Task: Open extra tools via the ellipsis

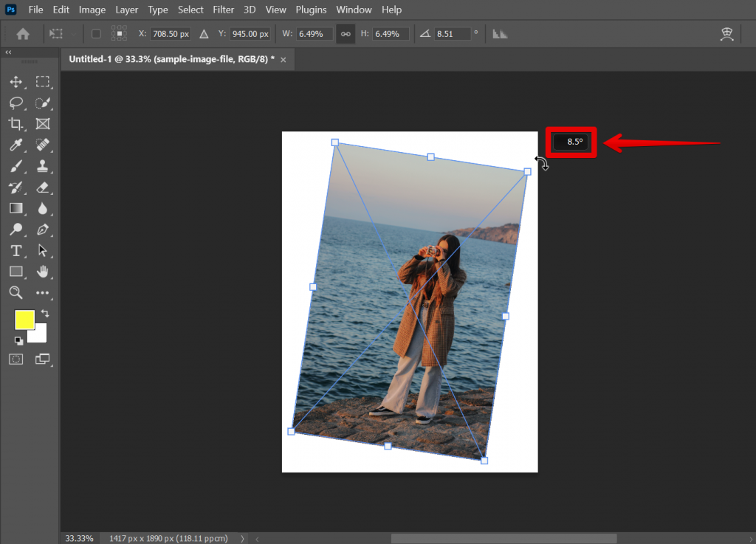Action: click(43, 292)
